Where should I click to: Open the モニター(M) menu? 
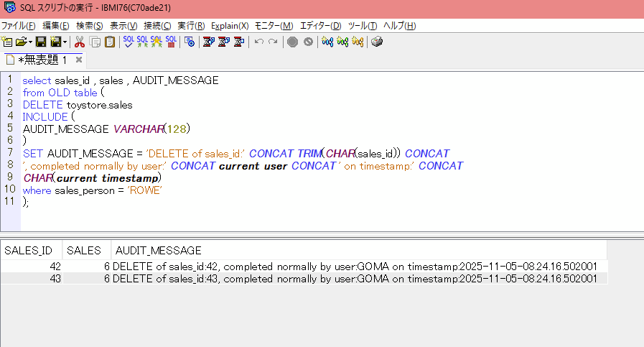274,26
